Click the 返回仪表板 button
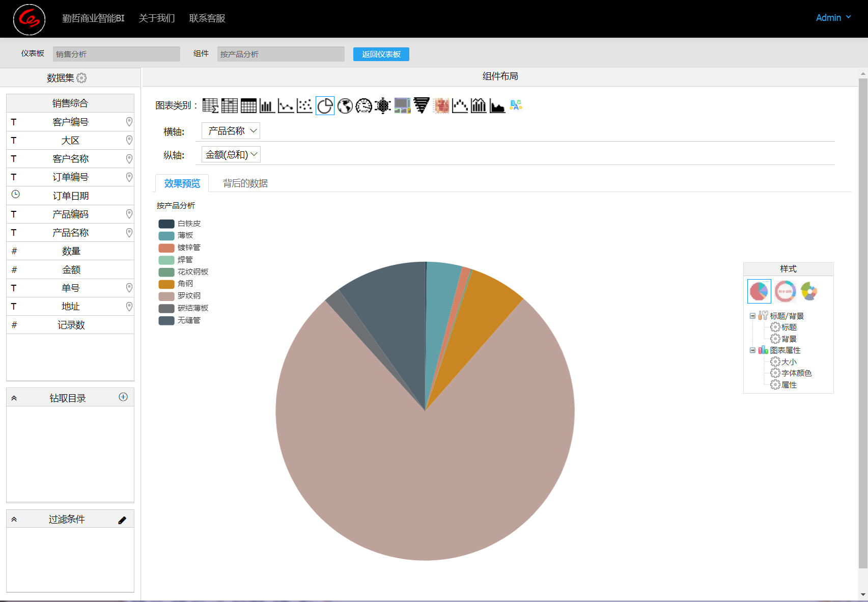This screenshot has height=602, width=868. point(381,54)
